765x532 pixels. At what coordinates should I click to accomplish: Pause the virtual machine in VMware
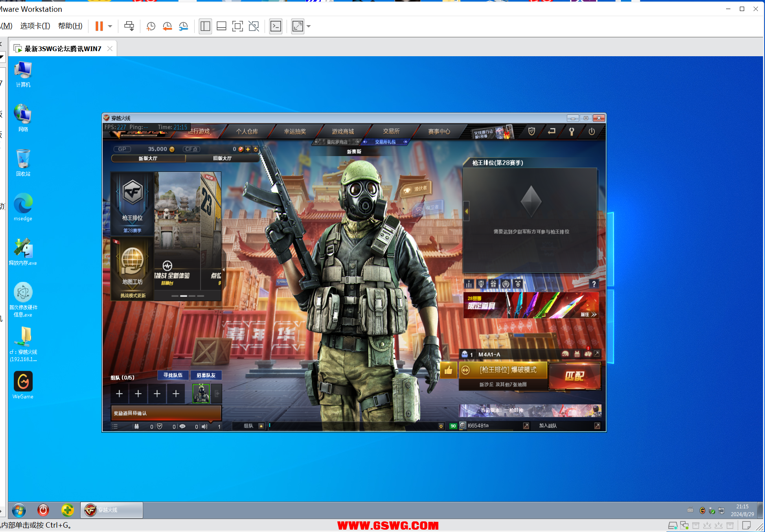pos(99,26)
